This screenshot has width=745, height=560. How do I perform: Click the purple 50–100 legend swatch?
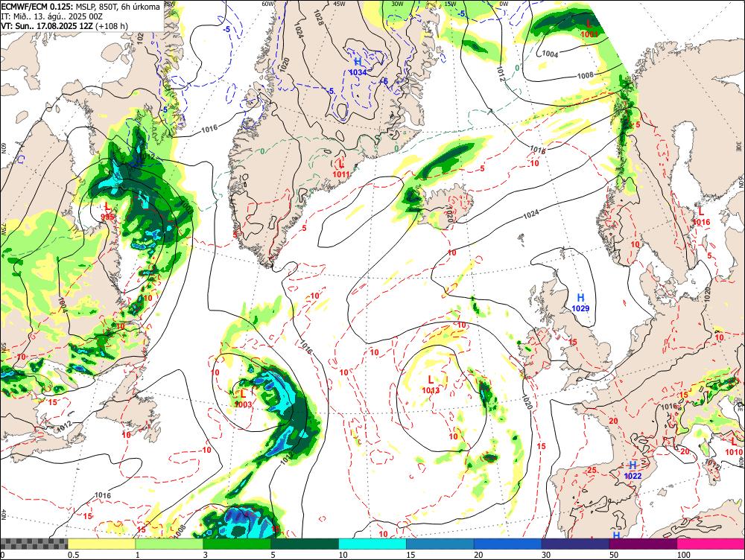tap(644, 544)
